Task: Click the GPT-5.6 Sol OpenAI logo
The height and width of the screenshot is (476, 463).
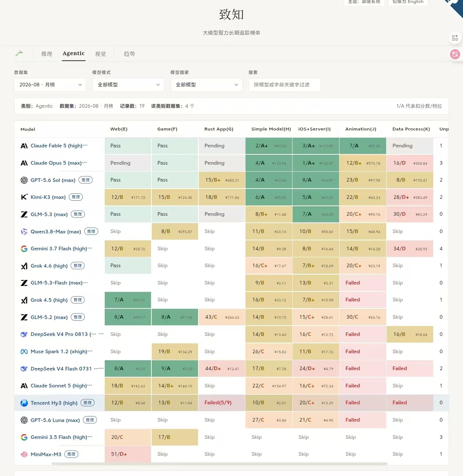Action: point(24,180)
